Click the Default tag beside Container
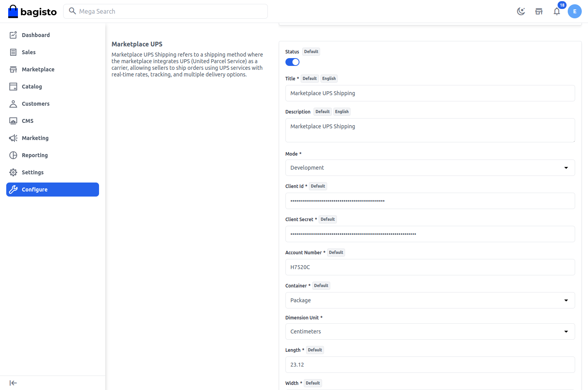Screen dimensions: 588x390 click(321, 285)
